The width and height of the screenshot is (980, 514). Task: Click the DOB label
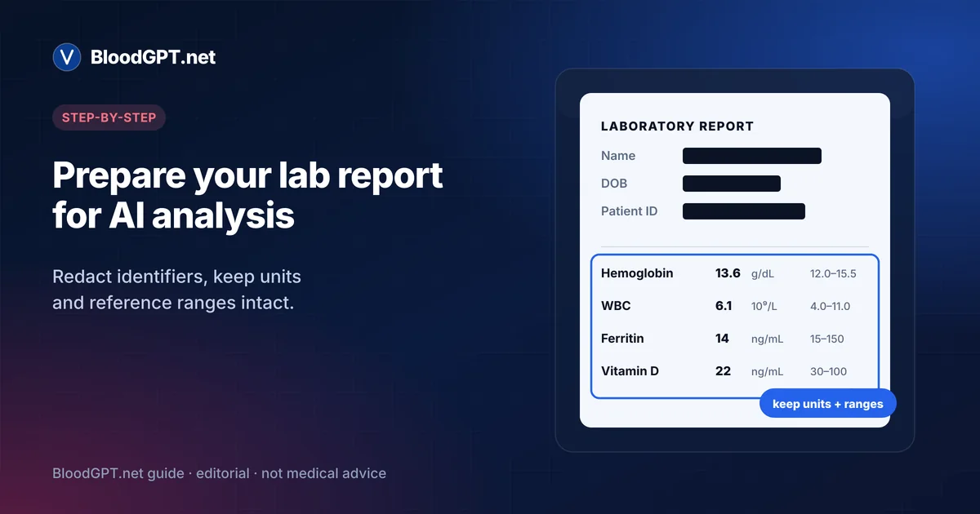pyautogui.click(x=614, y=184)
